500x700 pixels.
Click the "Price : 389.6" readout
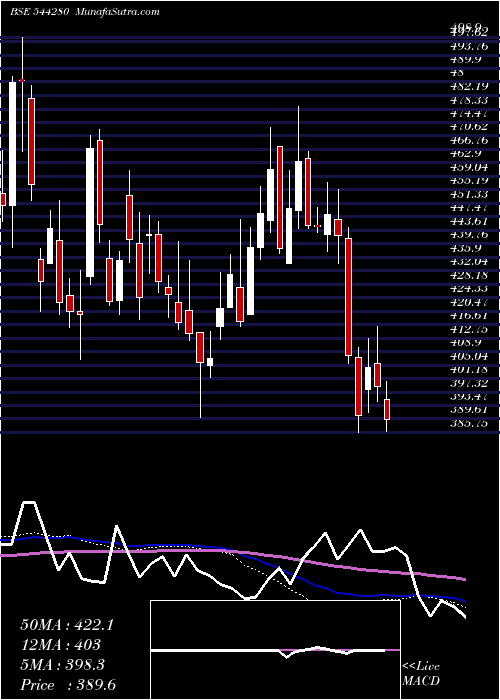69,685
